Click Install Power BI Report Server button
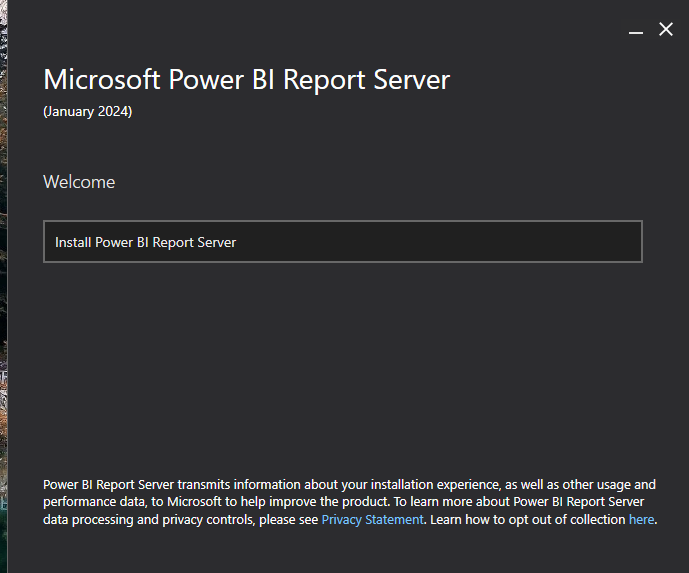 pyautogui.click(x=343, y=242)
